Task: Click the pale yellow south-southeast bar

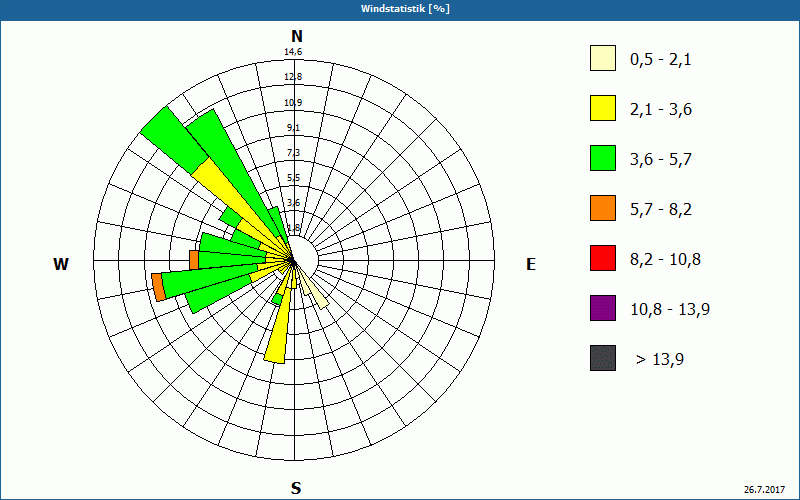Action: (314, 290)
